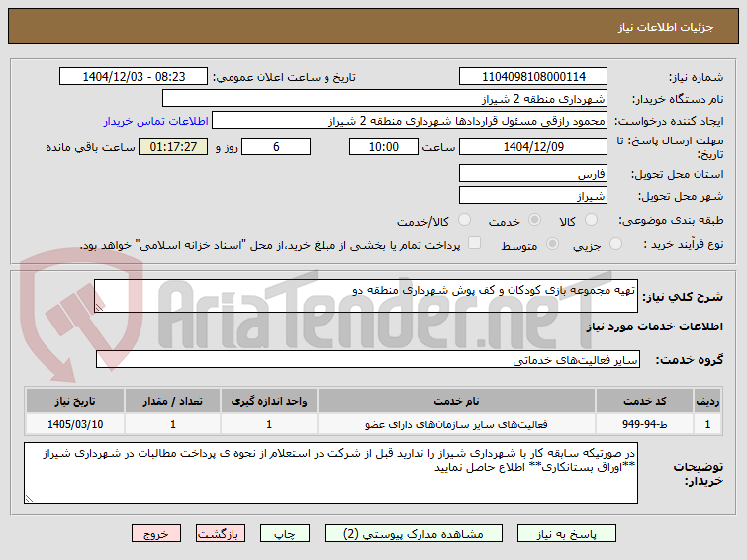
Task: Click the نوع فرآیند خرید label
Action: [x=683, y=244]
